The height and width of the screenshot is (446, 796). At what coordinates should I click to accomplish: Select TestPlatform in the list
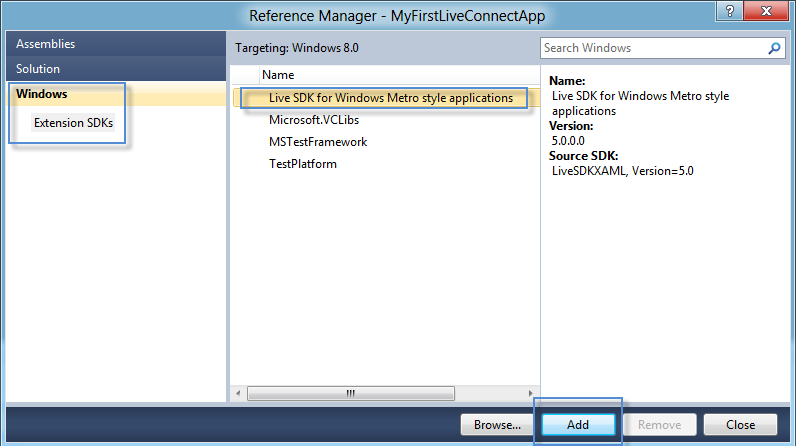[303, 164]
